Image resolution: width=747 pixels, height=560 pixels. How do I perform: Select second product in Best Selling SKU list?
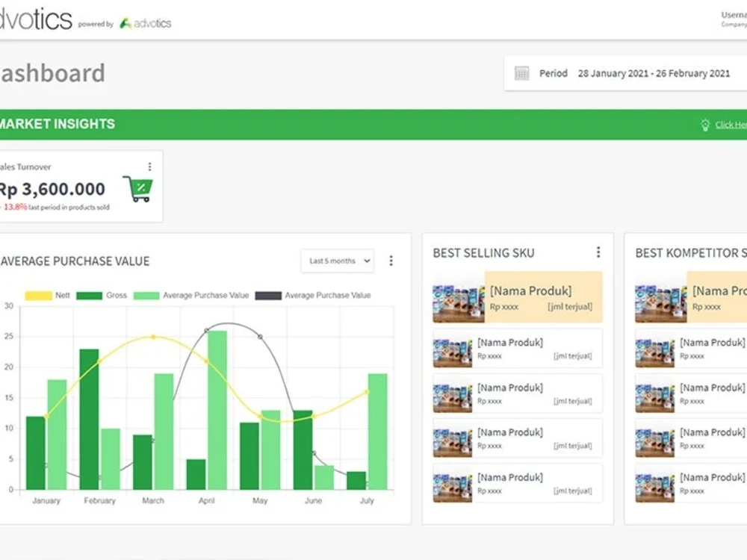518,349
